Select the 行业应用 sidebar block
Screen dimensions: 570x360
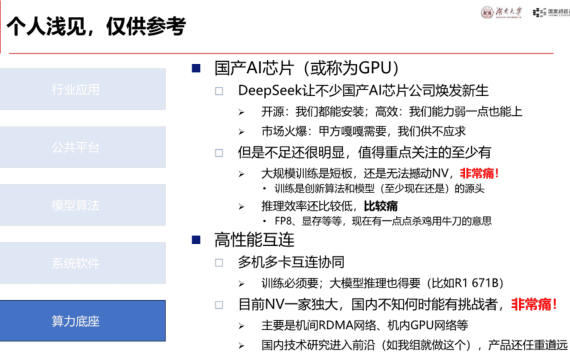[x=83, y=89]
